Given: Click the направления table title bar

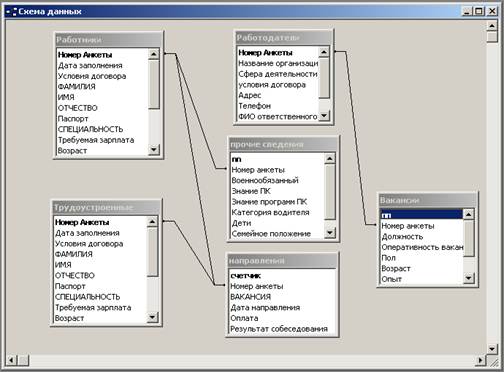Looking at the screenshot, I should pos(282,261).
